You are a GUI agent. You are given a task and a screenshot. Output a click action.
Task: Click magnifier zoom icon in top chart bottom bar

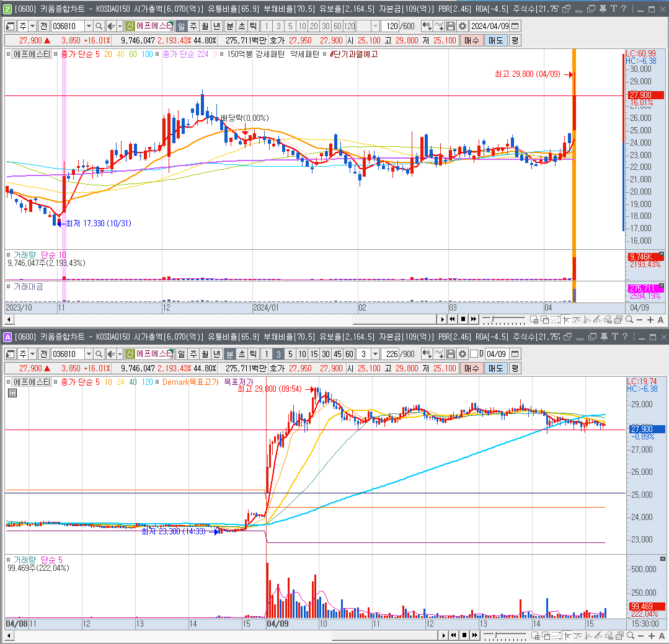tap(629, 319)
